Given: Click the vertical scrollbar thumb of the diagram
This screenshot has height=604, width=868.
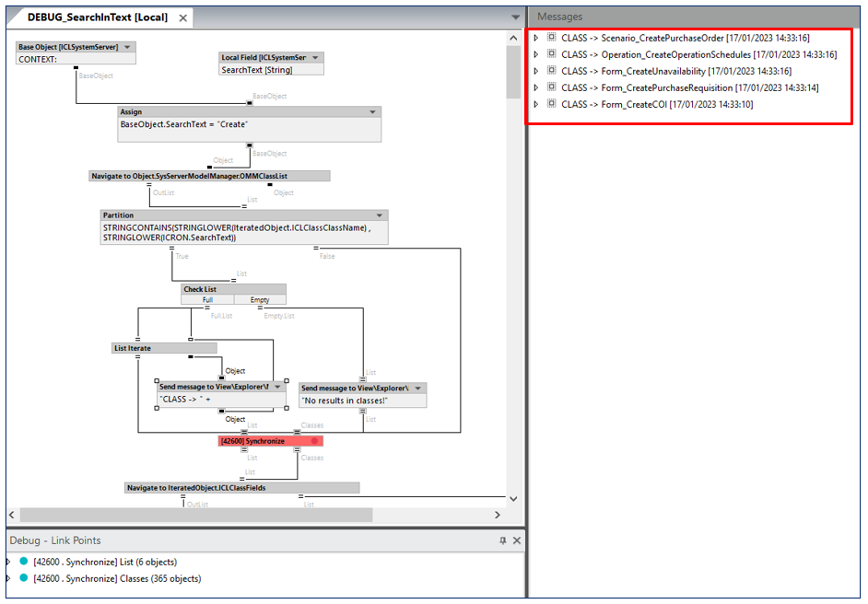Looking at the screenshot, I should click(x=513, y=72).
